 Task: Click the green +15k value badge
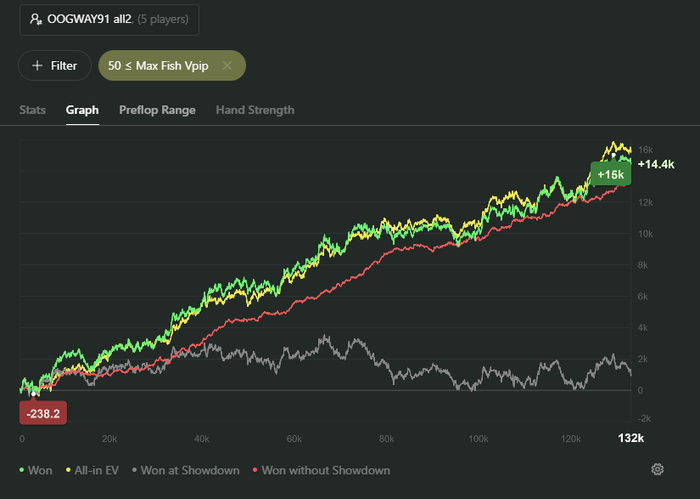coord(609,175)
